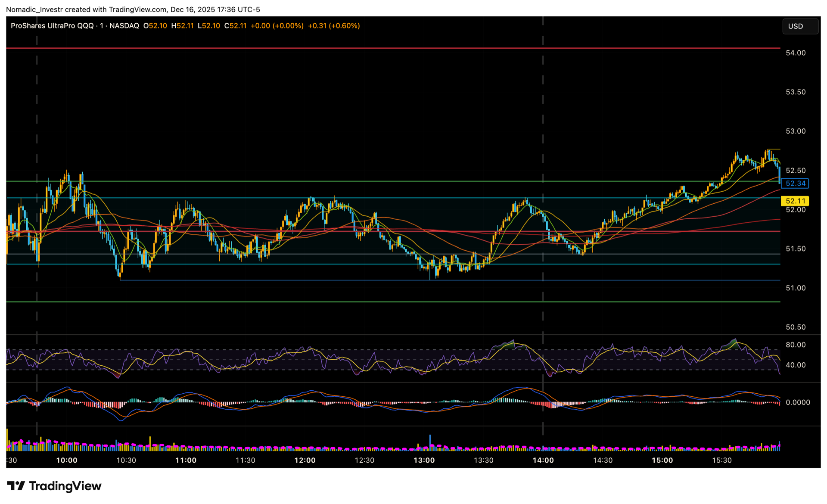827x504 pixels.
Task: Click the 14:00 time axis label
Action: tap(543, 460)
